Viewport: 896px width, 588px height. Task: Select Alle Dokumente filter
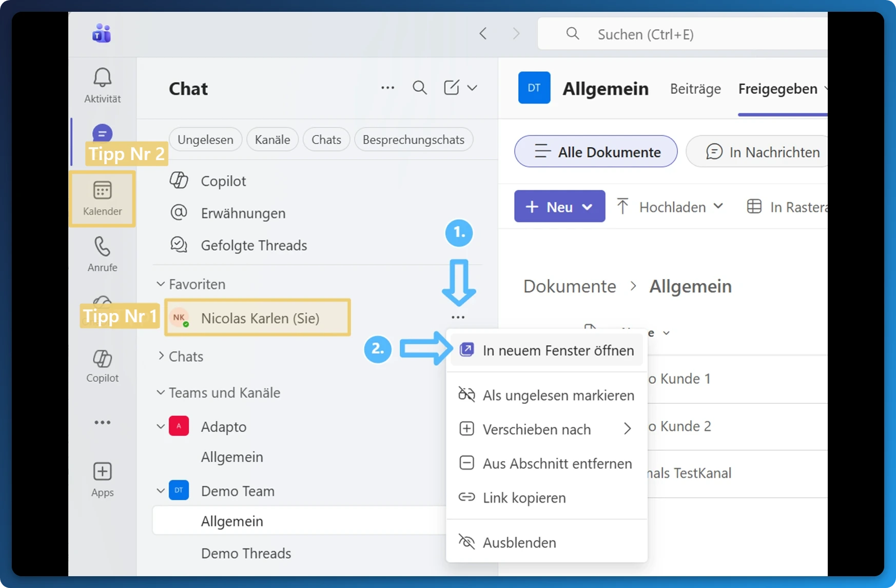(596, 151)
